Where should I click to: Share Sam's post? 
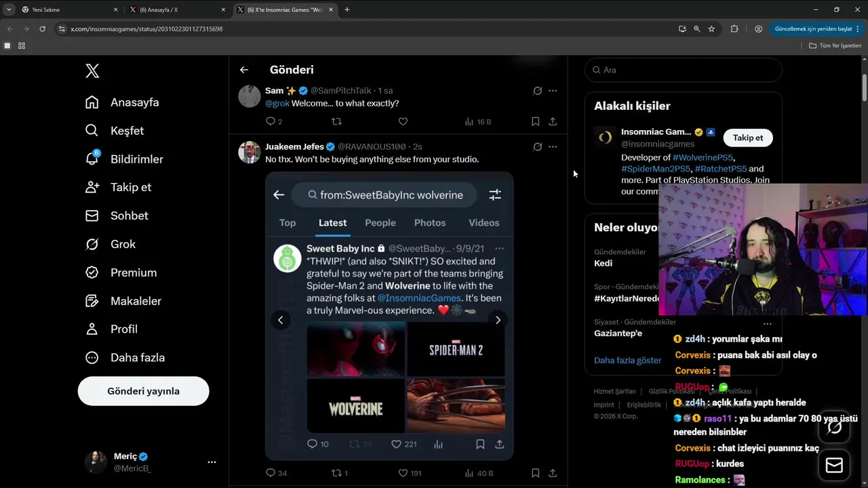point(553,121)
